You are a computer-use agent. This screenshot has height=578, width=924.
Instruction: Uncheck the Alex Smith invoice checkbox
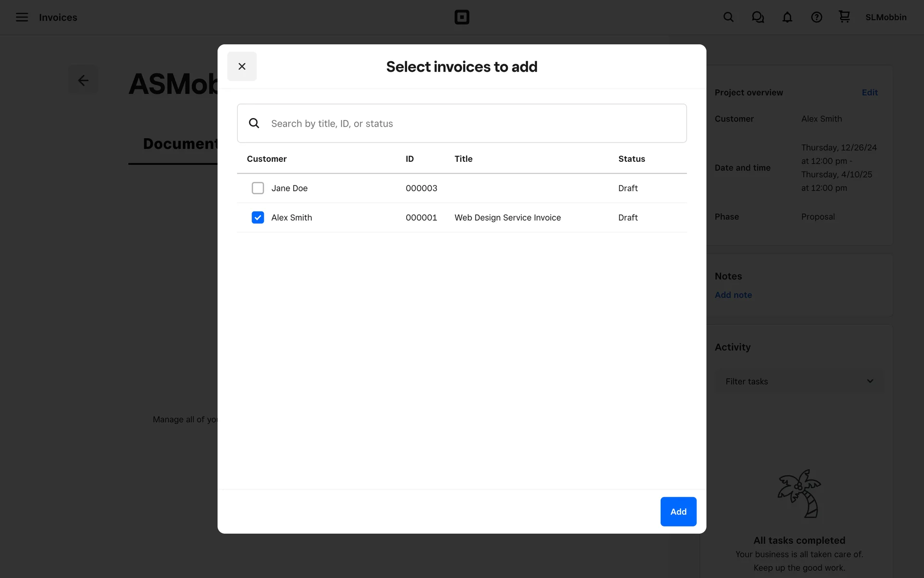coord(258,217)
